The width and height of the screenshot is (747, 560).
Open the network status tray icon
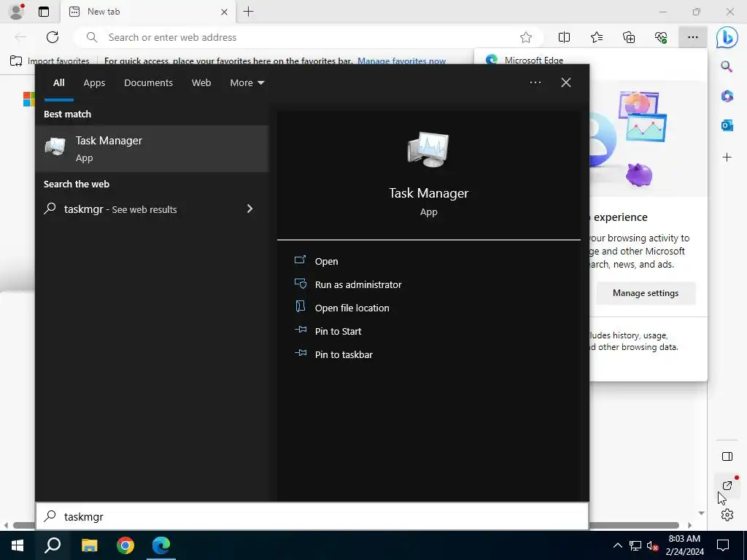click(x=635, y=545)
